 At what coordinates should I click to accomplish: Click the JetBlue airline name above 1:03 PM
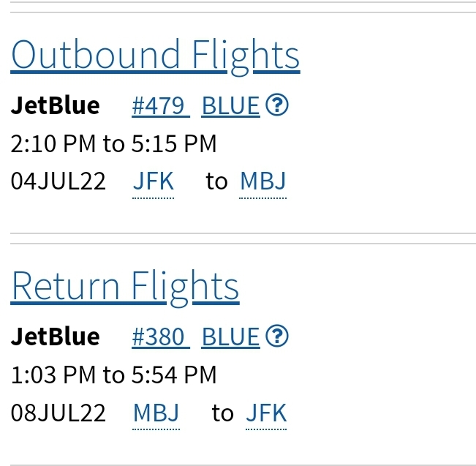tap(55, 337)
